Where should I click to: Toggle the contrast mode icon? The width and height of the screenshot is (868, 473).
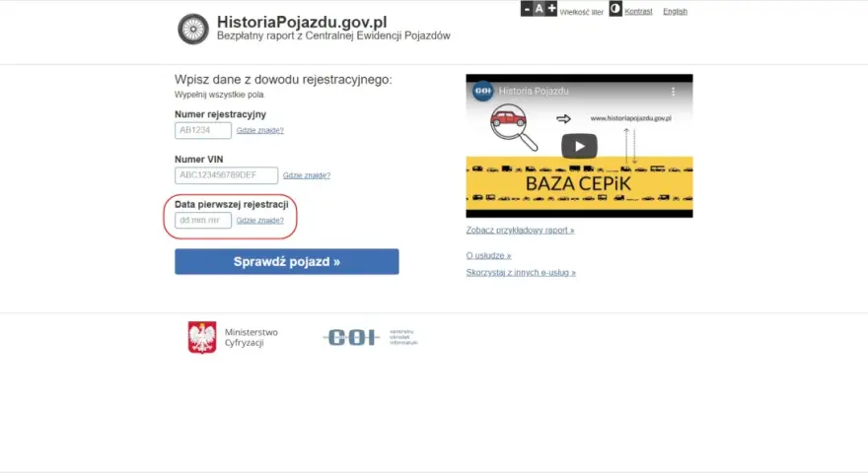(615, 9)
